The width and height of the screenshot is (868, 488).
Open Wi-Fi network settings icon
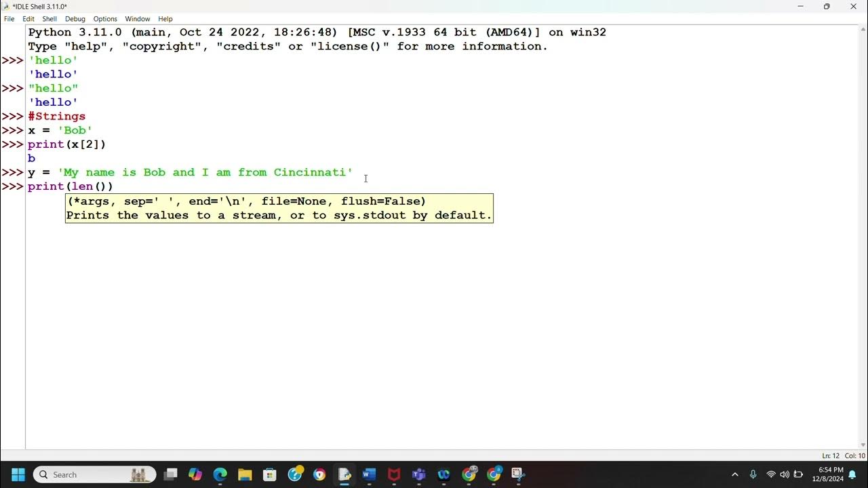tap(771, 474)
